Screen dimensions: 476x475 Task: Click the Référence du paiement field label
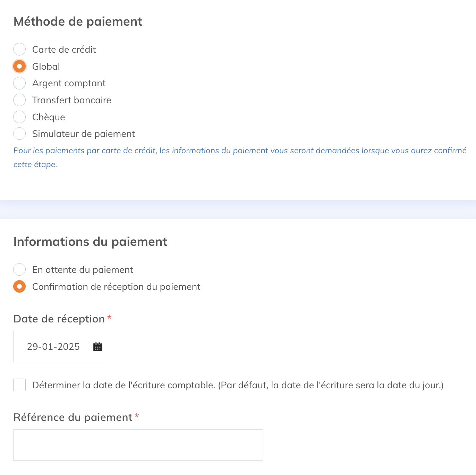[x=73, y=417]
